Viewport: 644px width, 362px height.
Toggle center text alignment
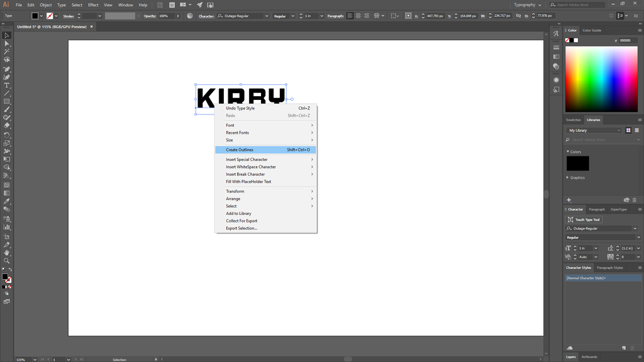pos(359,16)
